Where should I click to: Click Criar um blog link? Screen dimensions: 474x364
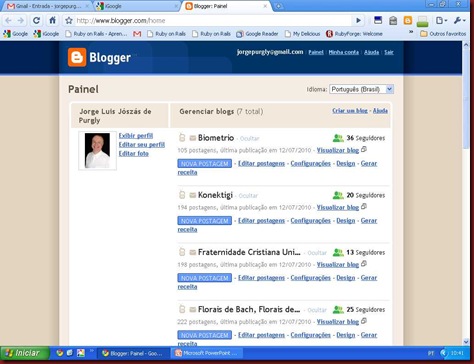click(350, 111)
